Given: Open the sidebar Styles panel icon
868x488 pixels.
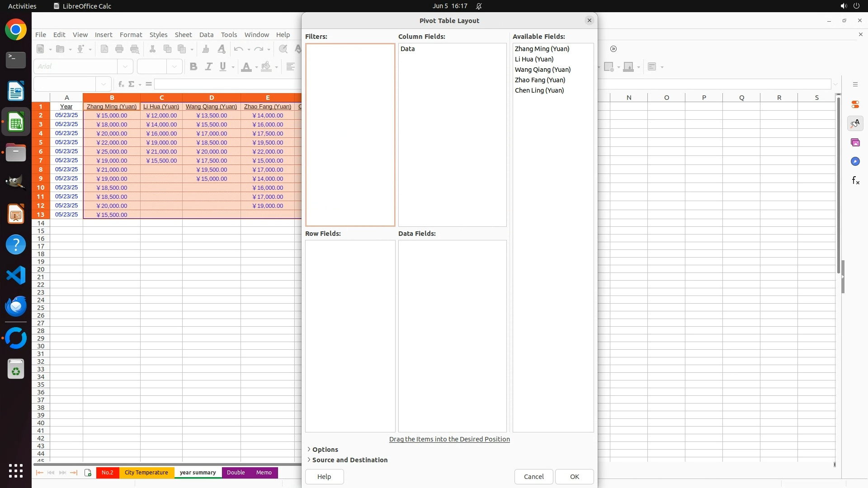Looking at the screenshot, I should tap(855, 123).
